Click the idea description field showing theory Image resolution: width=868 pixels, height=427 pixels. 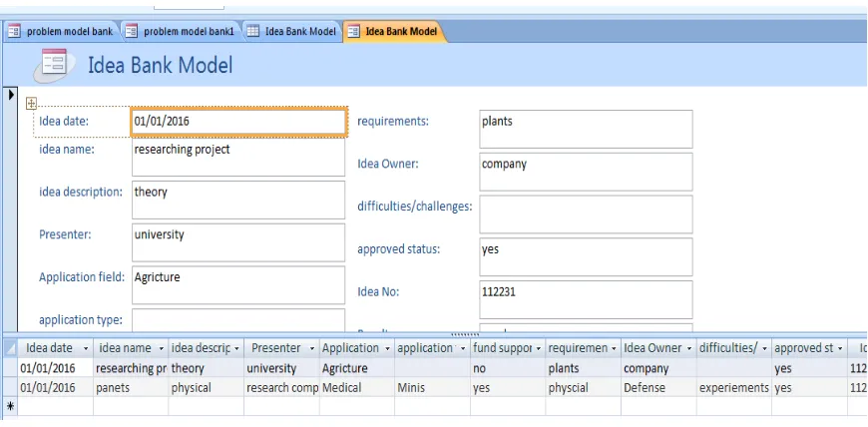(238, 200)
